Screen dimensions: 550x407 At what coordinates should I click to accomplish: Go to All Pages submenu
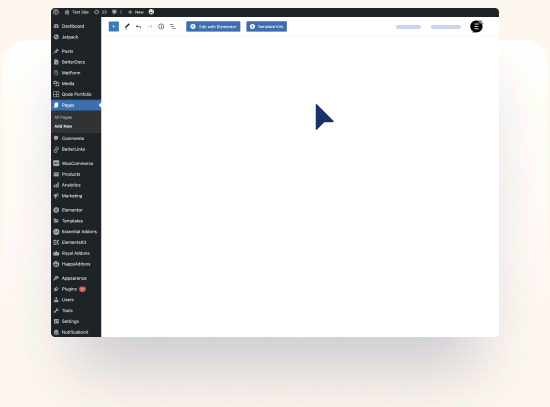point(63,118)
